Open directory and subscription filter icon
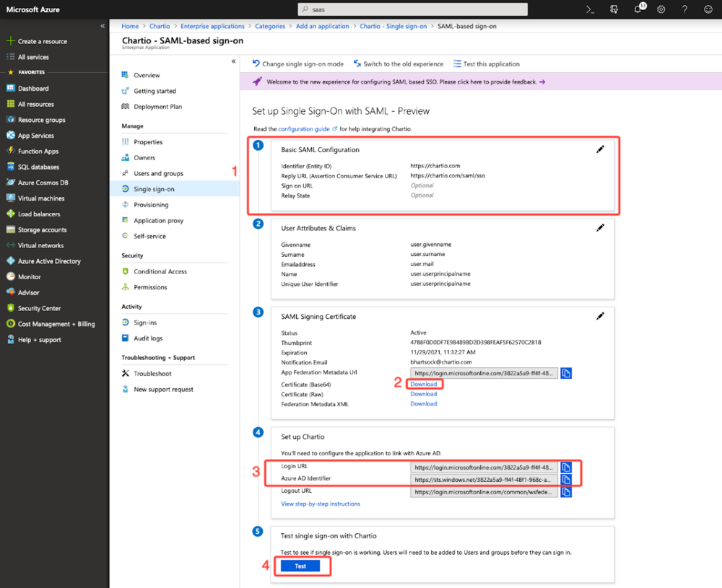 [x=614, y=9]
